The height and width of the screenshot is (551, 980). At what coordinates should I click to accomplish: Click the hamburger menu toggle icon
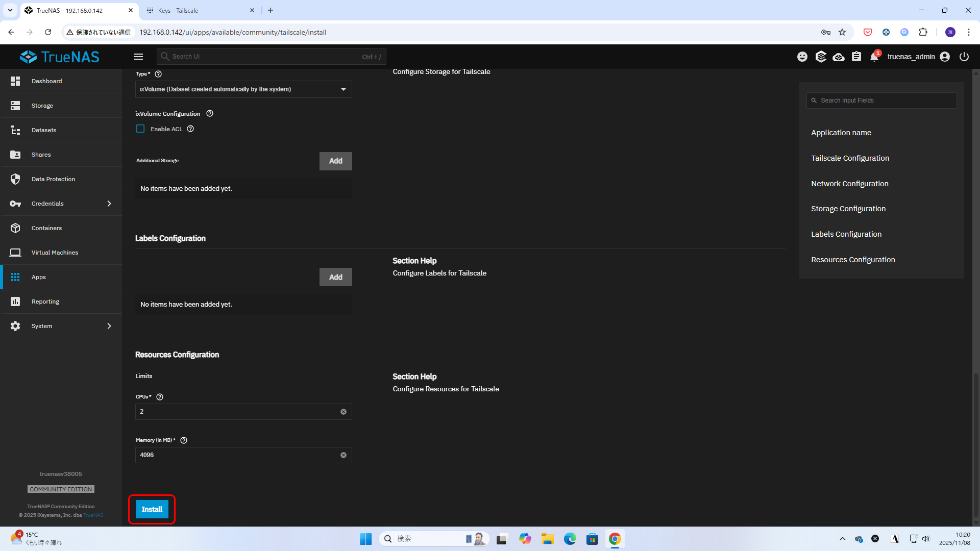[x=138, y=57]
